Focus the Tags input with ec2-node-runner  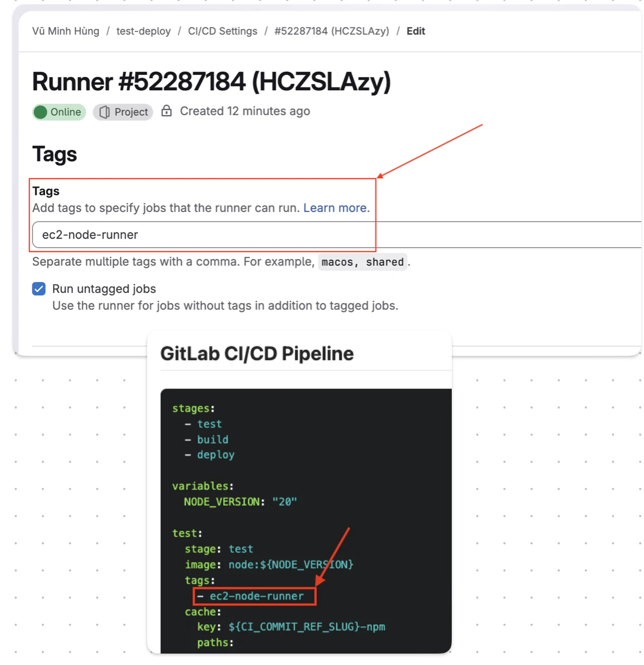point(337,235)
